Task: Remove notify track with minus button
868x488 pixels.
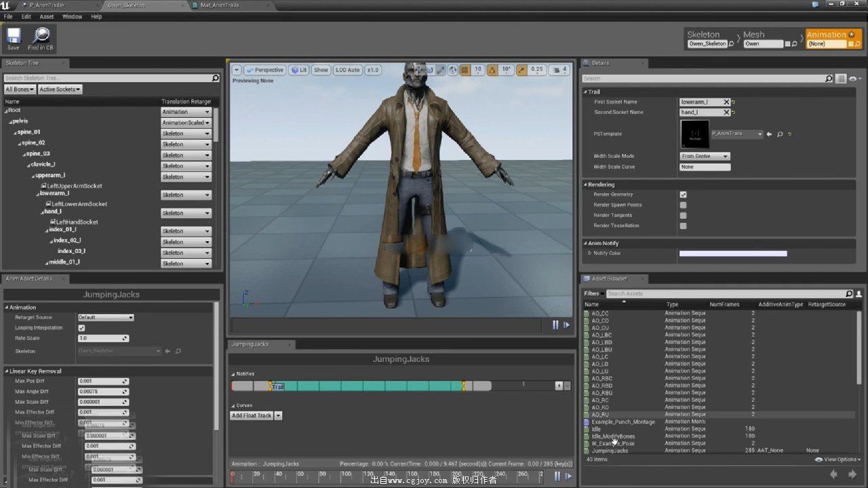Action: pos(567,385)
